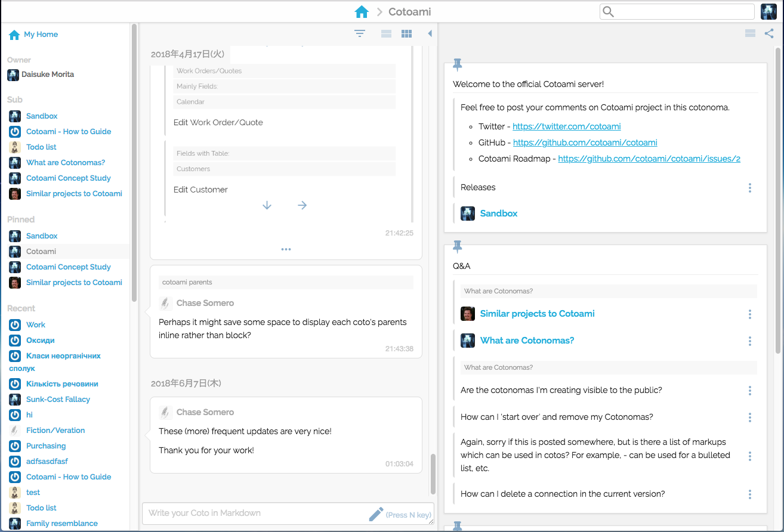Click the pinned panel vertical scrollbar

coord(778,200)
